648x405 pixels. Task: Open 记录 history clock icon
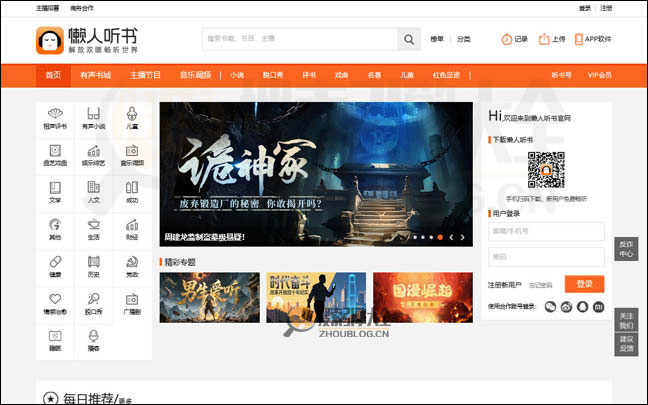(506, 39)
